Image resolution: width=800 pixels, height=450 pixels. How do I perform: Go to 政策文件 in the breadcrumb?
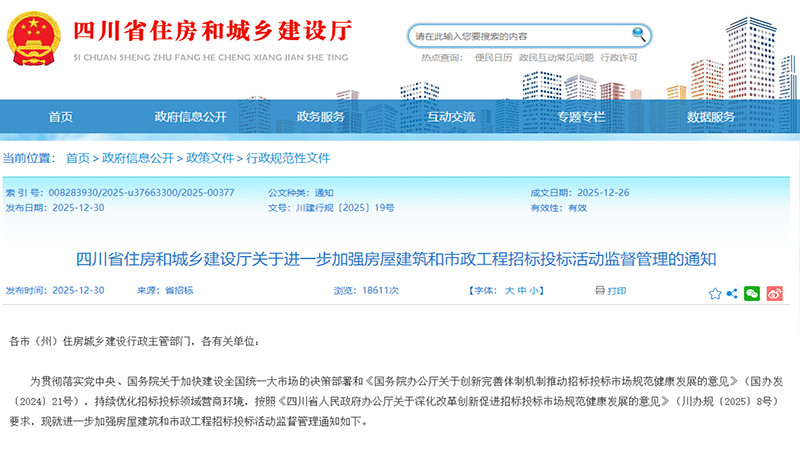click(x=210, y=158)
